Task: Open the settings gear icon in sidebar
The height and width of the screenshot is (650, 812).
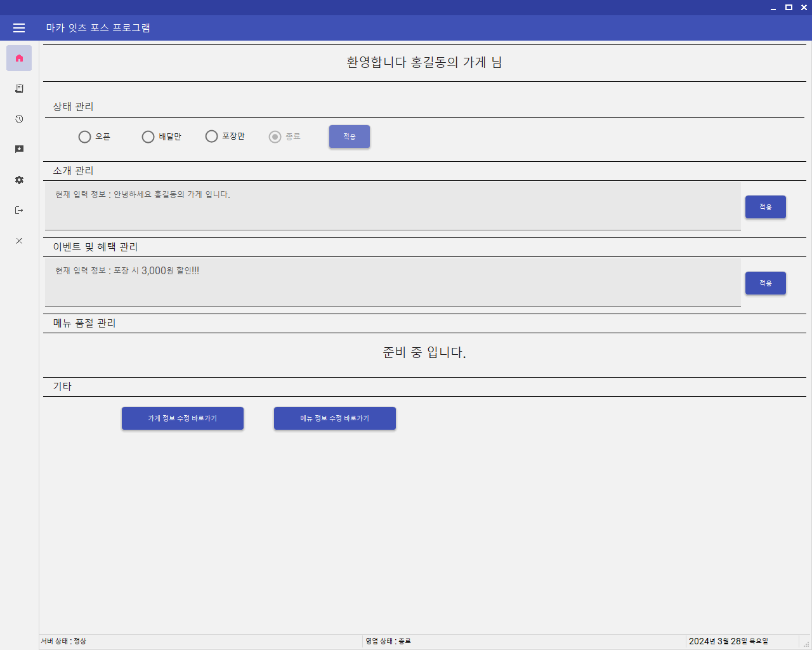Action: [19, 180]
